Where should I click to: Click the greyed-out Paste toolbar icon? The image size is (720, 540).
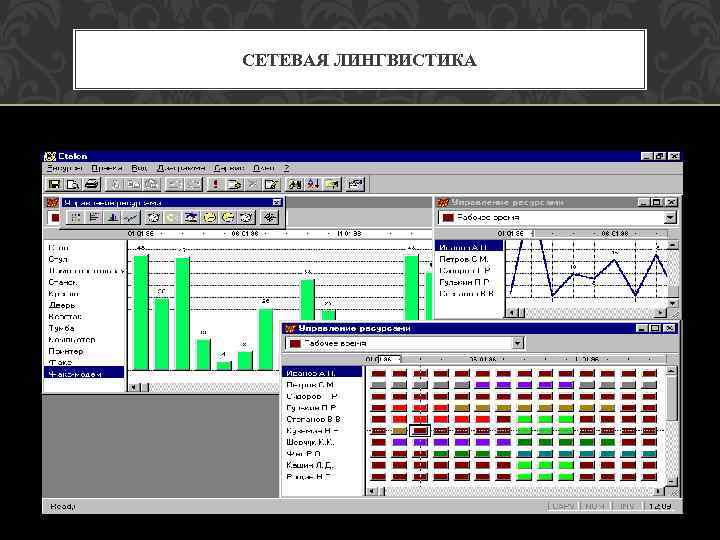coord(152,185)
